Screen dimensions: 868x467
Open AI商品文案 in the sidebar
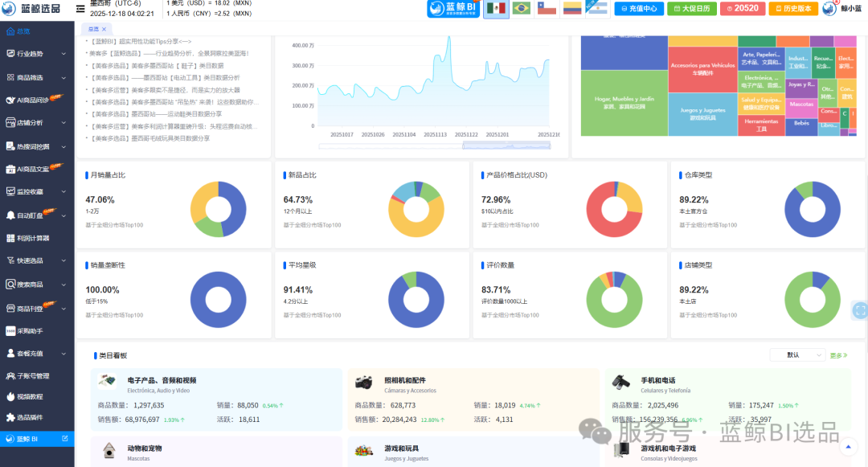tap(37, 170)
